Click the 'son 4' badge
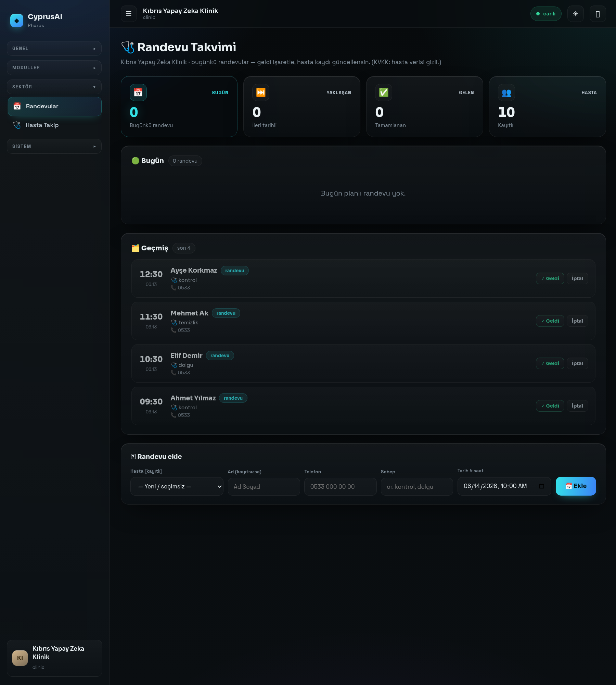Image resolution: width=616 pixels, height=685 pixels. 184,248
